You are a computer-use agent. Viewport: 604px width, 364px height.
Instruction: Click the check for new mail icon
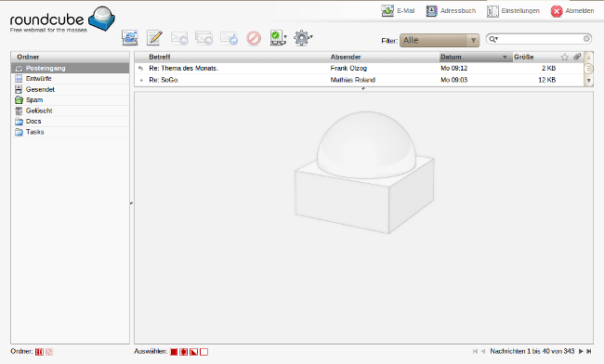click(130, 38)
